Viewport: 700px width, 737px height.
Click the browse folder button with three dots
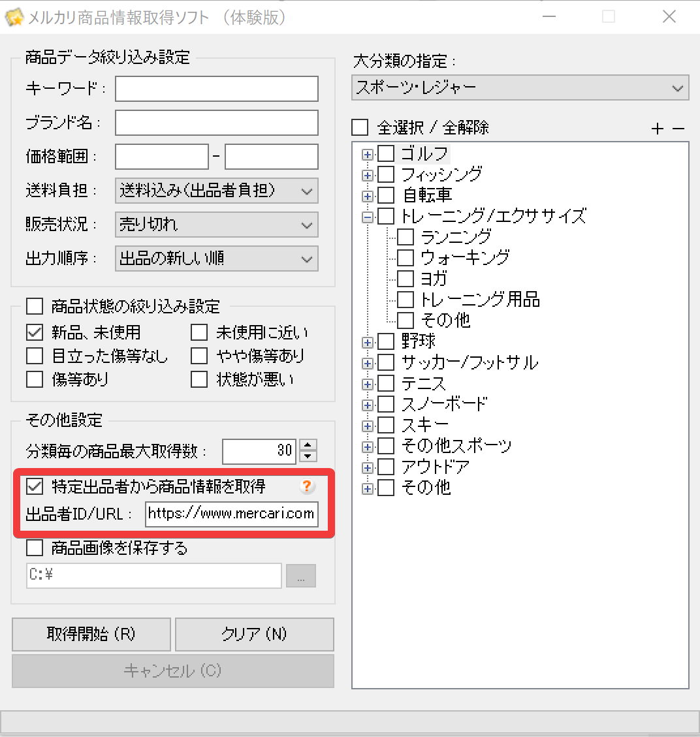[x=300, y=576]
